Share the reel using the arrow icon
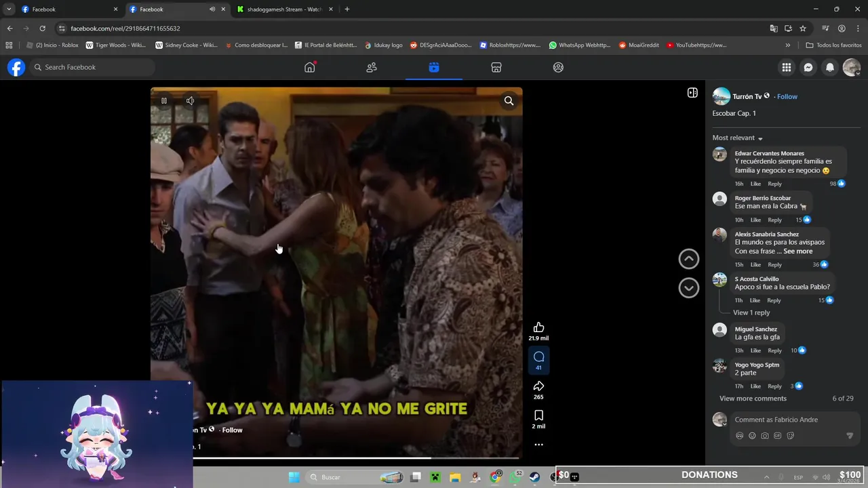Screen dimensions: 868x488 click(x=538, y=386)
